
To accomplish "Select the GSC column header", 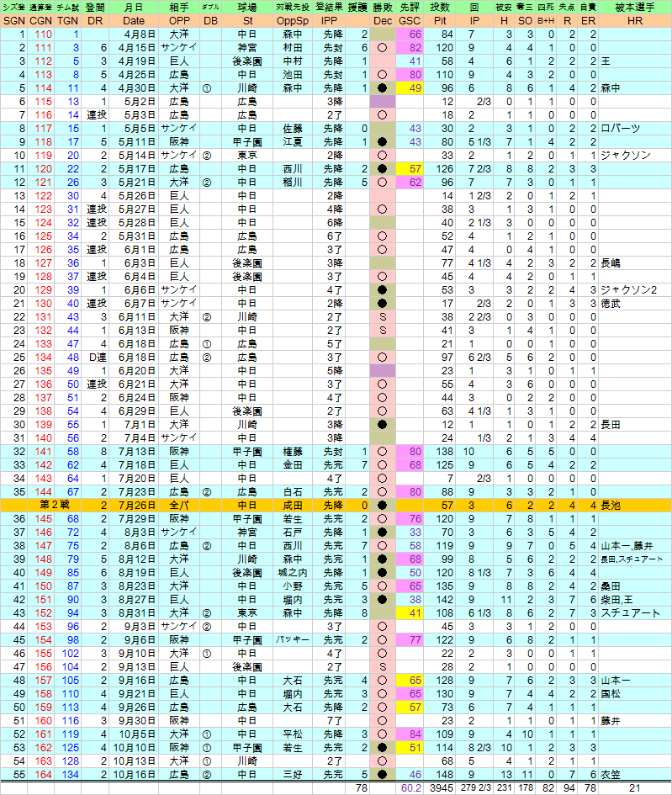I will click(x=410, y=21).
